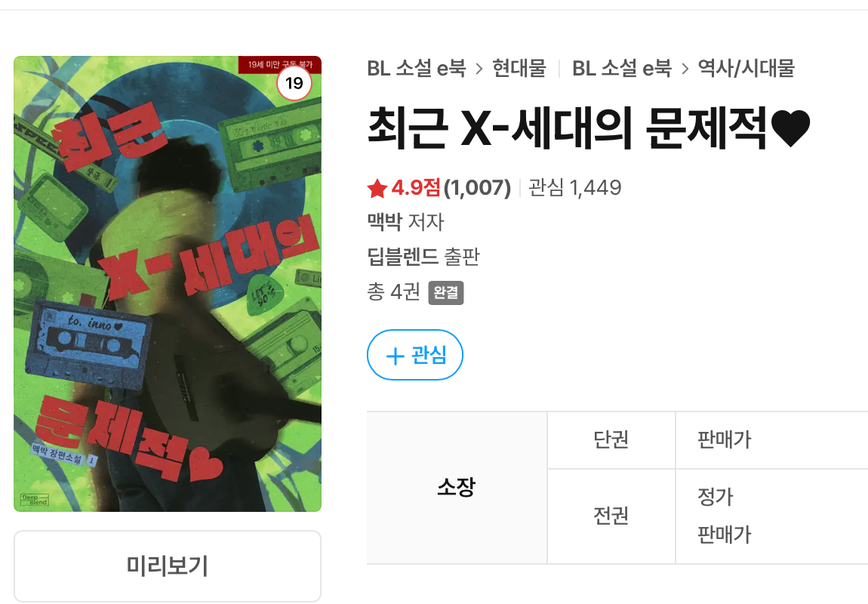Click the plus icon in 관심 button
This screenshot has height=604, width=868.
[x=395, y=356]
